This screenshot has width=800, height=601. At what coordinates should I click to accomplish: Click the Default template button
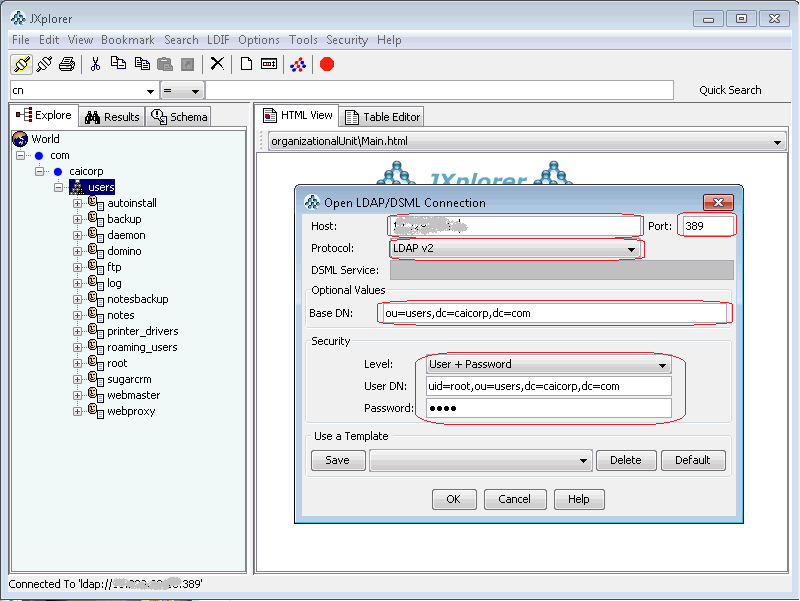click(692, 460)
